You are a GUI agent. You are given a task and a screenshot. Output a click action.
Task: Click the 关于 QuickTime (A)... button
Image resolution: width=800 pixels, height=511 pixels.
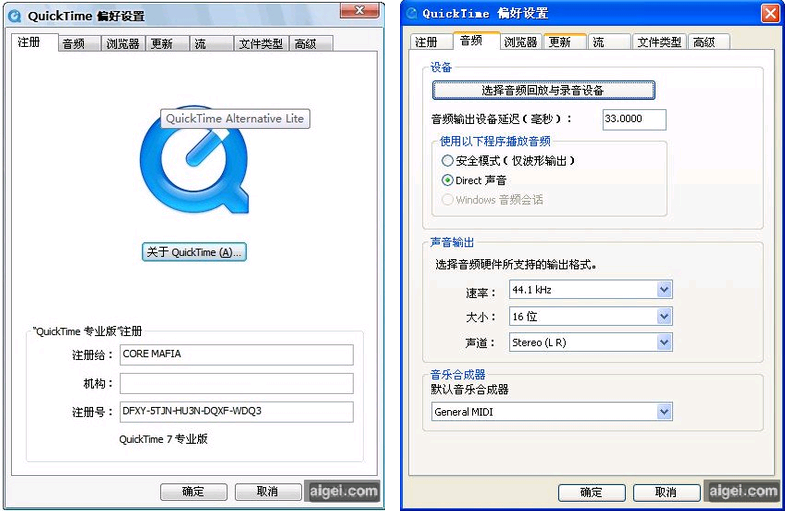click(x=194, y=252)
